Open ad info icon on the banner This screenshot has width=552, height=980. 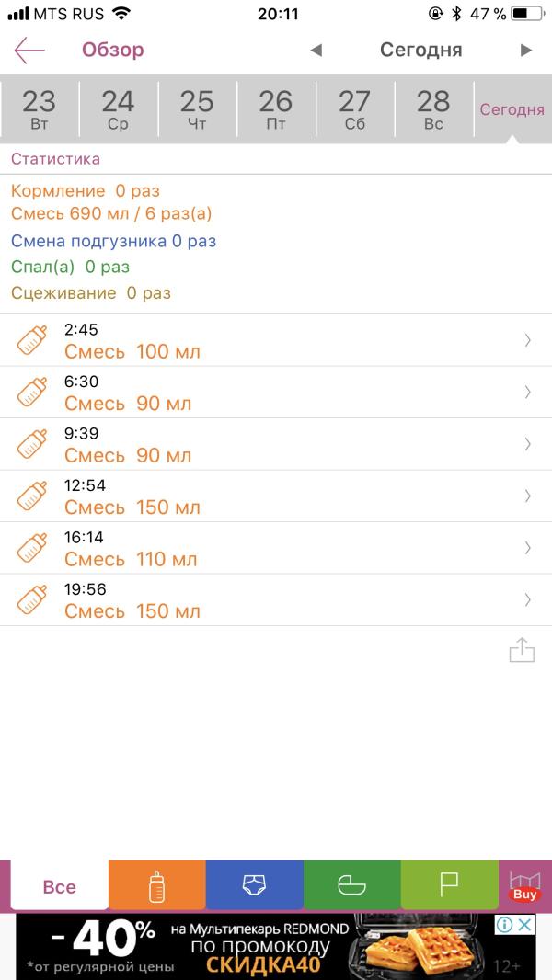(x=505, y=924)
